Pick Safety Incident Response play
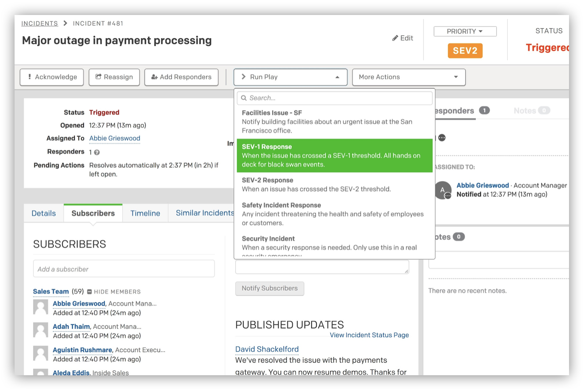 334,213
